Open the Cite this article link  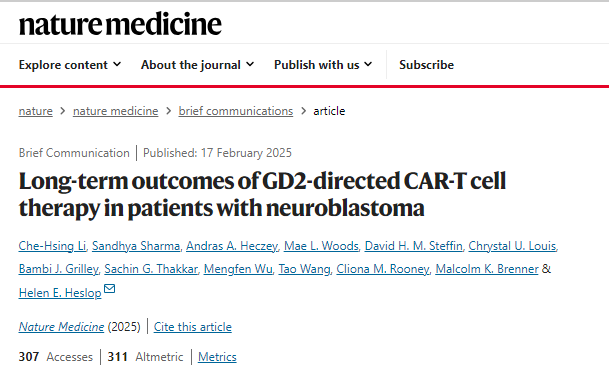click(193, 327)
